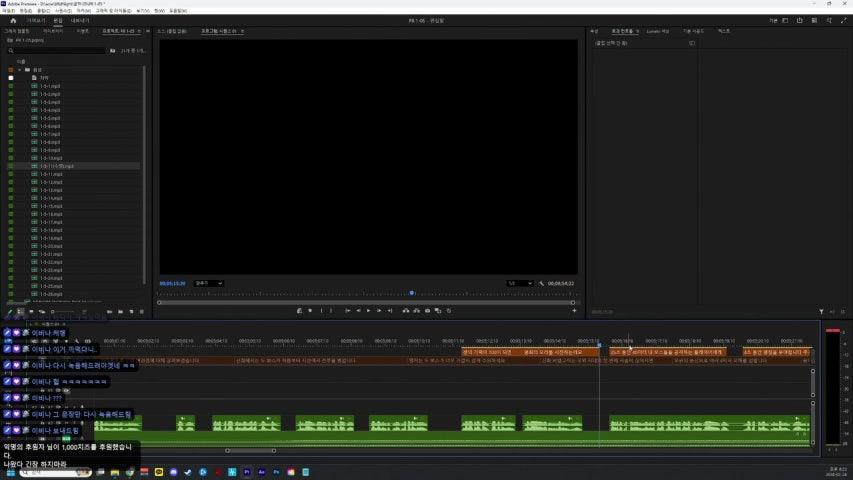Screen dimensions: 853x480
Task: Click the Export Frame camera icon
Action: coord(425,311)
